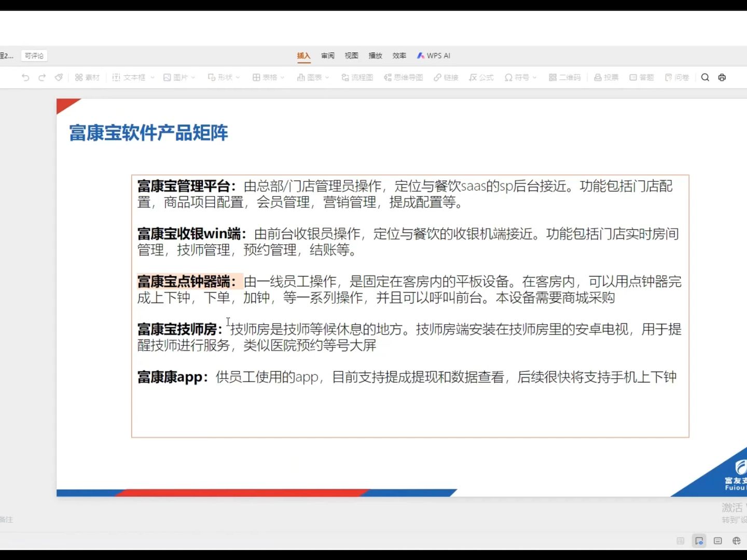Click the highlighted reading view icon

pos(699,541)
